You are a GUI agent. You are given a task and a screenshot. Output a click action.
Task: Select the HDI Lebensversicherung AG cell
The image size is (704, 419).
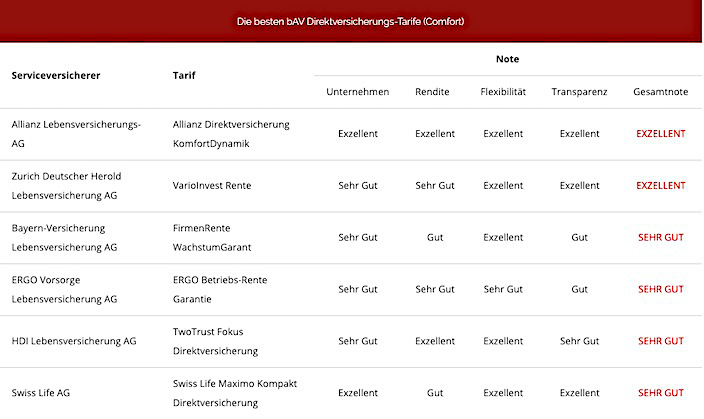click(74, 341)
